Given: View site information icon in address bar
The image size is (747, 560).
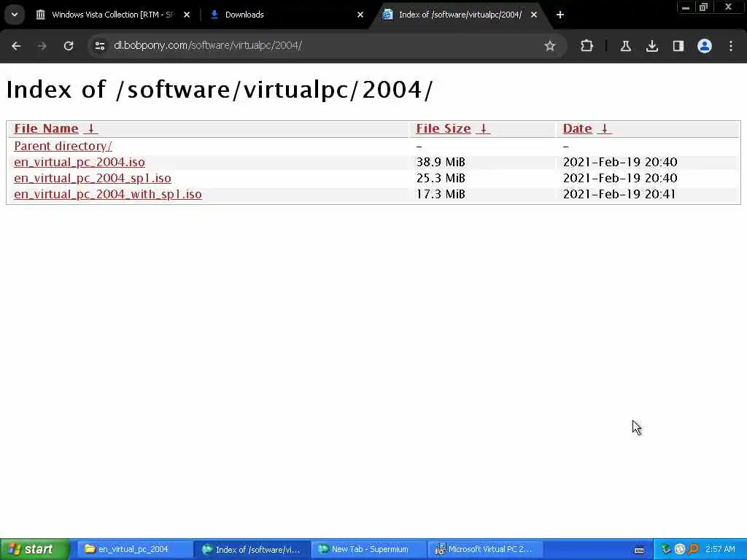Looking at the screenshot, I should click(99, 46).
